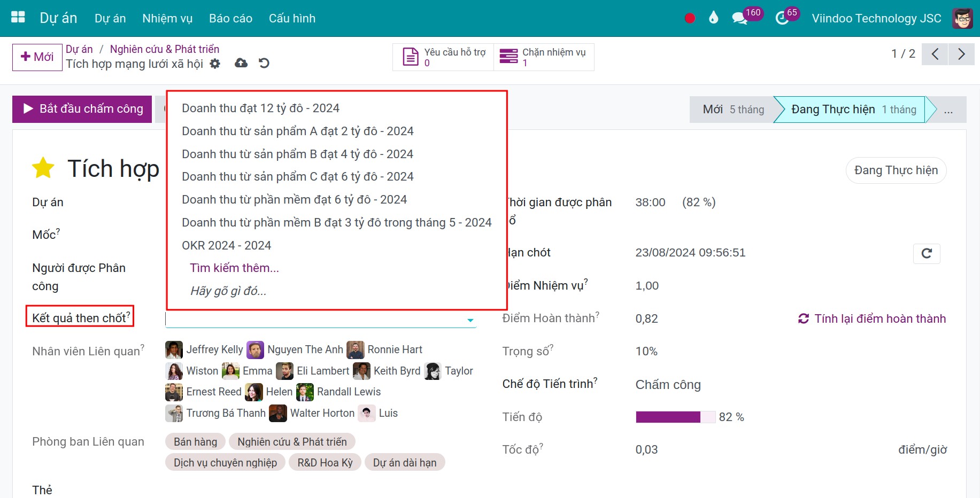Image resolution: width=980 pixels, height=498 pixels.
Task: Open the apps grid menu icon
Action: click(x=18, y=18)
